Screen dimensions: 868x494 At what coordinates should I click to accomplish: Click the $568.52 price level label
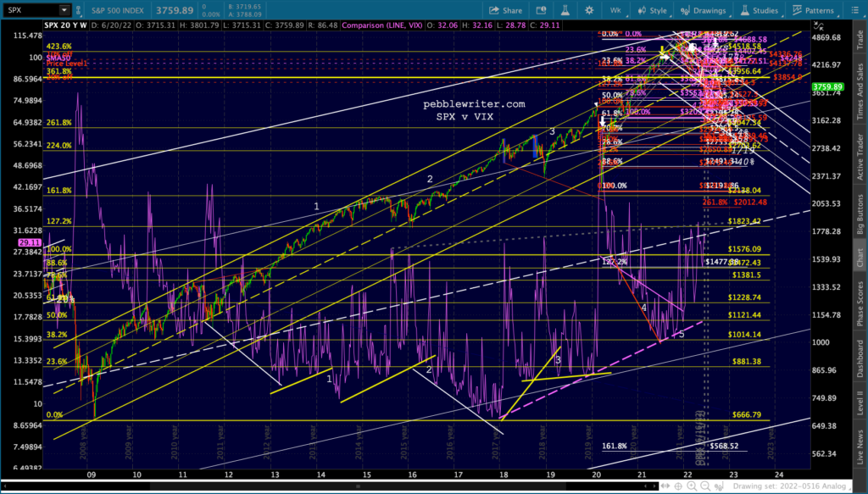click(x=724, y=446)
